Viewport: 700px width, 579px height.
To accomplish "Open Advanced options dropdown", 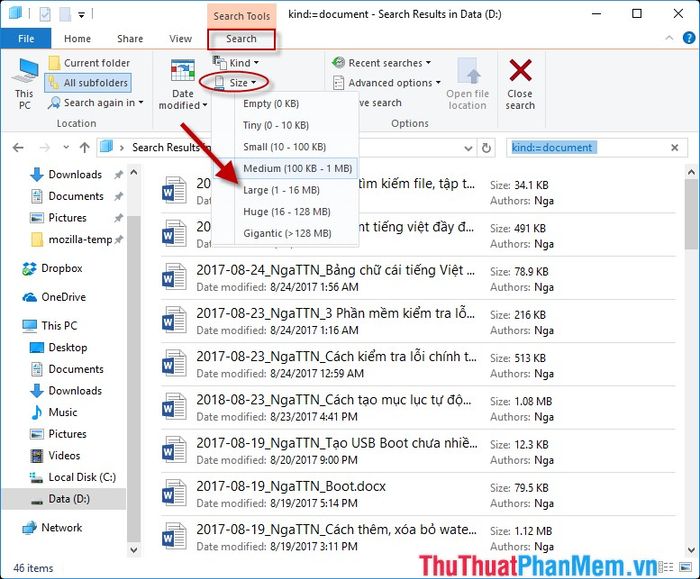I will coord(387,83).
